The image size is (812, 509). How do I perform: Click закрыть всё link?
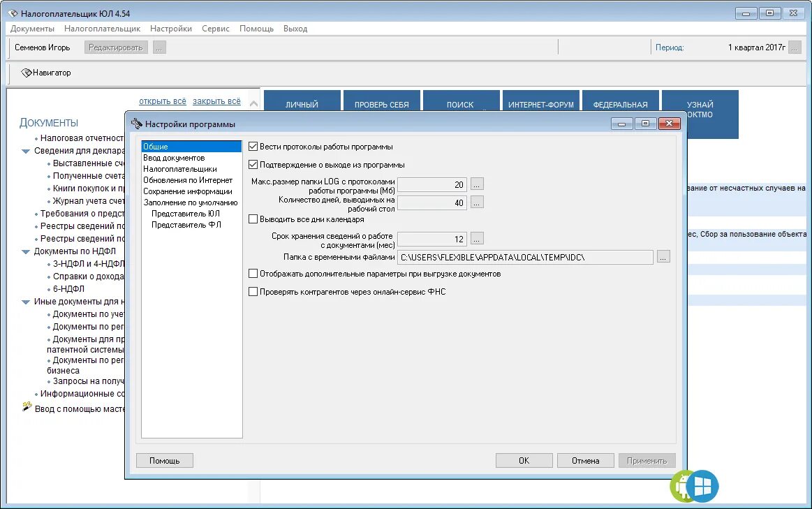point(216,101)
